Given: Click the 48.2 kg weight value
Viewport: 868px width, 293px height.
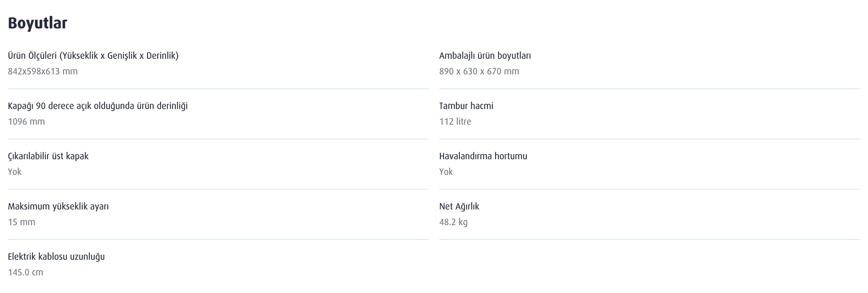Looking at the screenshot, I should [453, 222].
